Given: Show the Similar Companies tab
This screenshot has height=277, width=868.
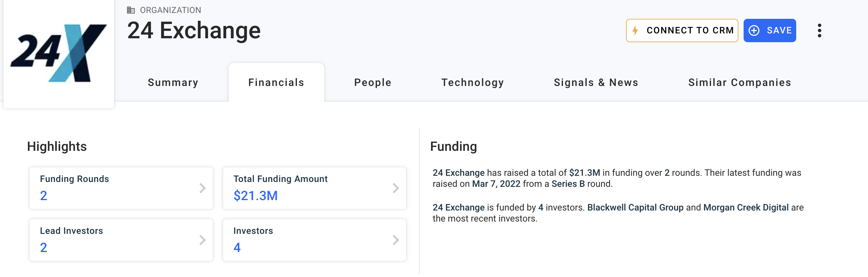Looking at the screenshot, I should point(739,82).
